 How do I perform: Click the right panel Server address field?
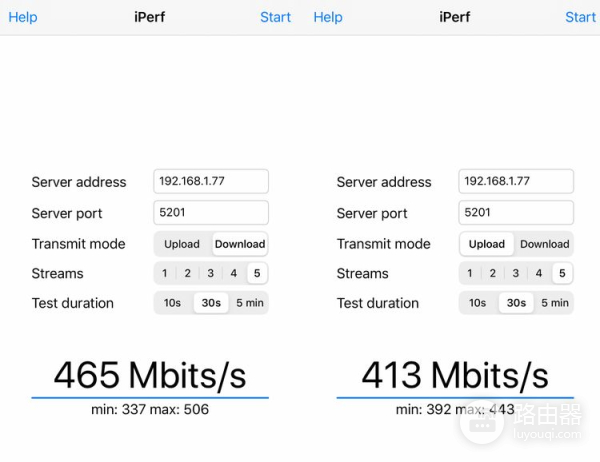click(x=516, y=181)
